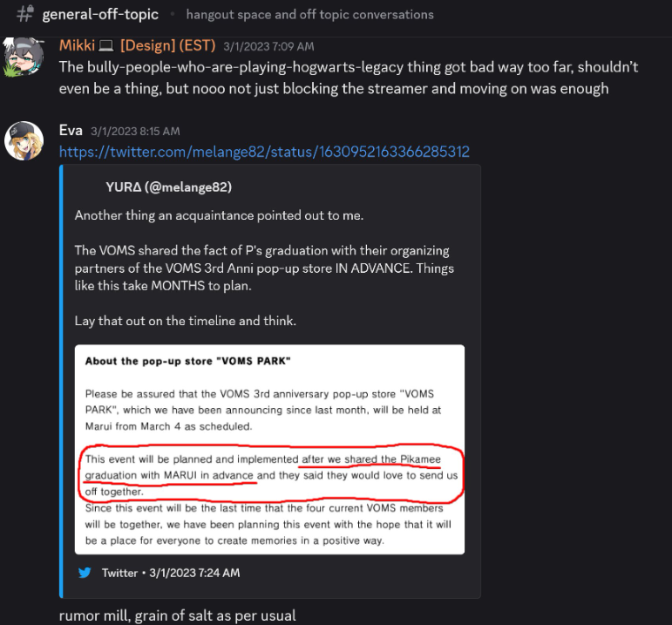Click Mikki's hogwarts-legacy message text
The height and width of the screenshot is (625, 672).
(x=349, y=78)
